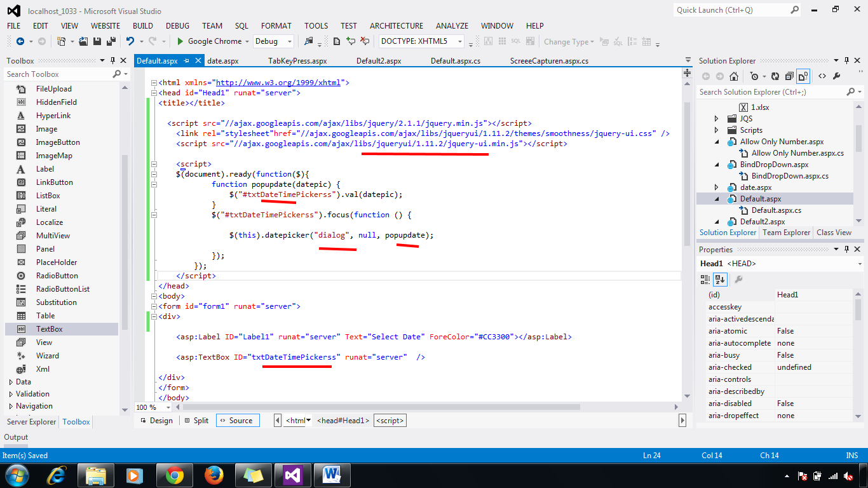Viewport: 868px width, 488px height.
Task: Start debugging with green play arrow
Action: (180, 41)
